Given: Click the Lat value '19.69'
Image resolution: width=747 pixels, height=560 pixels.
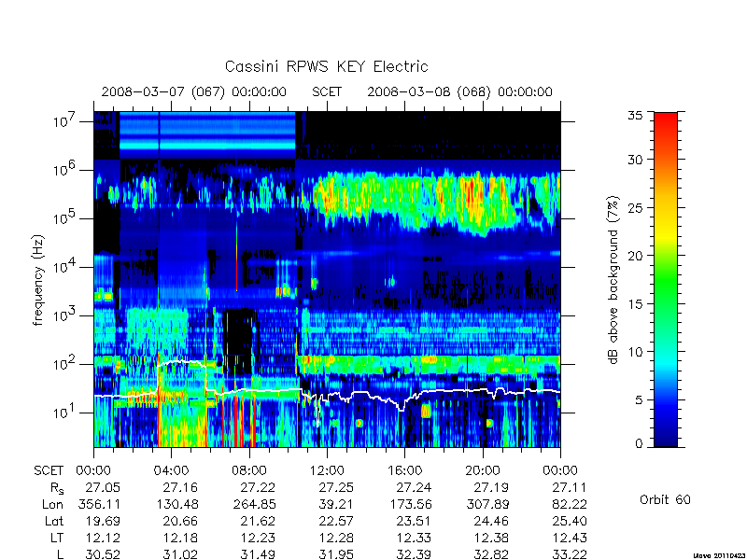Looking at the screenshot, I should coord(103,521).
